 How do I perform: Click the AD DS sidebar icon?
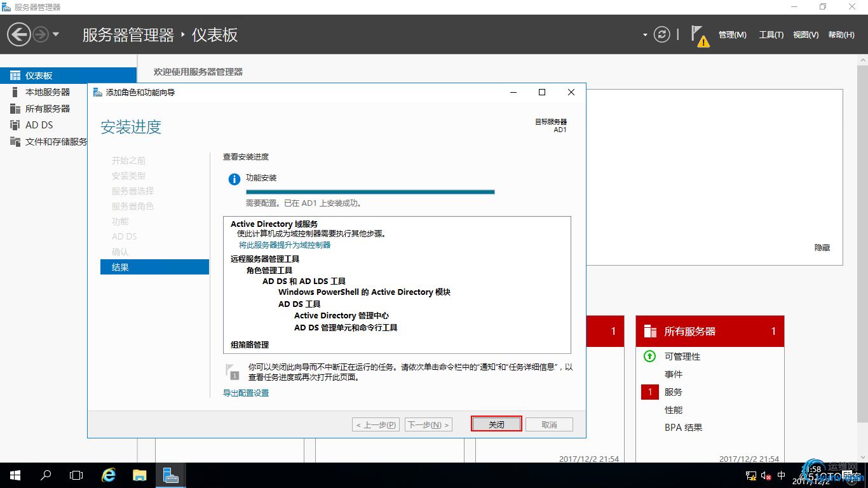[x=15, y=125]
